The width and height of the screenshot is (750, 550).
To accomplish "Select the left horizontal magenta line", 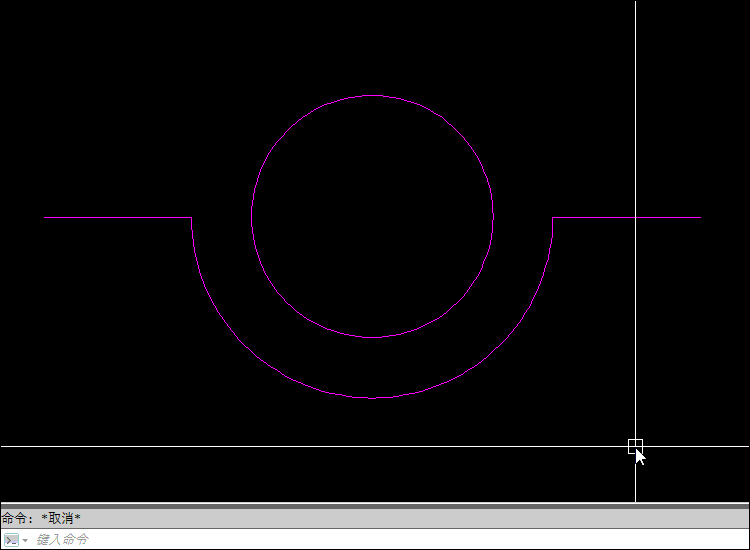I will click(x=118, y=218).
